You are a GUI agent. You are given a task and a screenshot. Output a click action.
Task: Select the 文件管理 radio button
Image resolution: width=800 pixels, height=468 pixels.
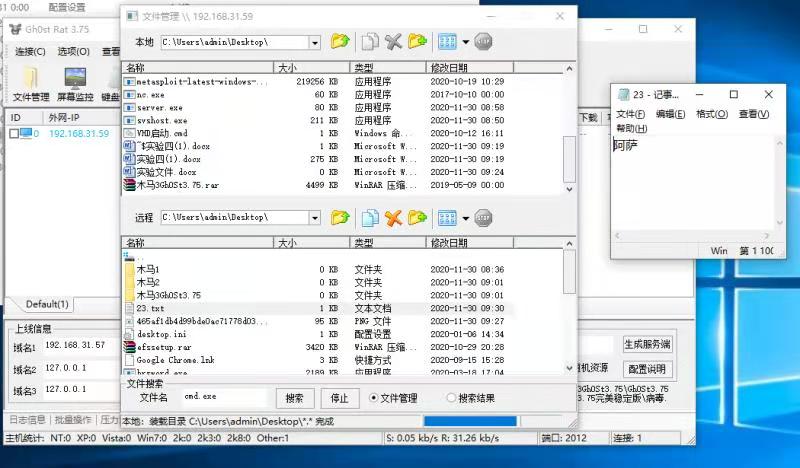(x=373, y=398)
